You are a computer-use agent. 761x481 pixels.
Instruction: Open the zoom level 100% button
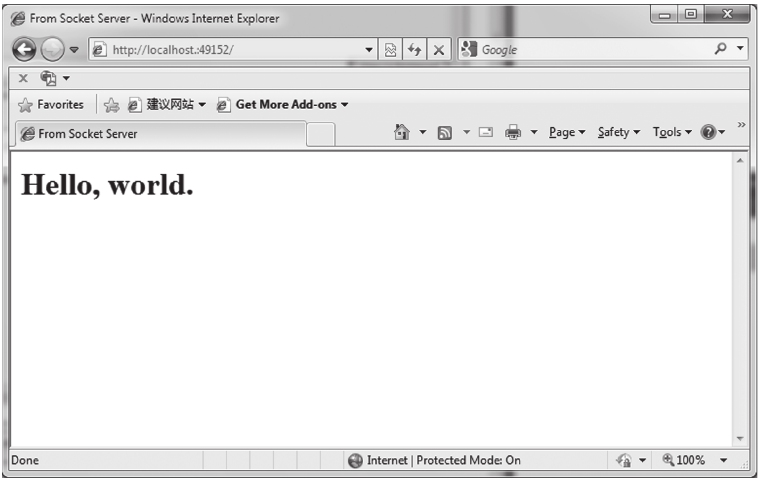684,460
